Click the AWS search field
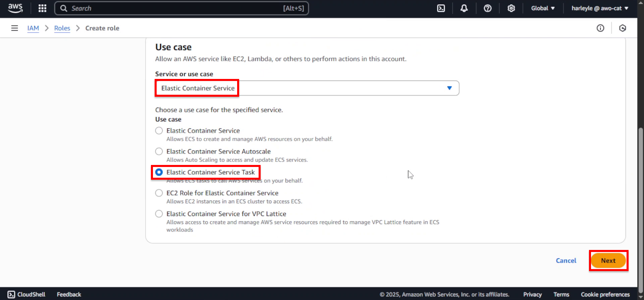The height and width of the screenshot is (300, 644). click(x=181, y=8)
